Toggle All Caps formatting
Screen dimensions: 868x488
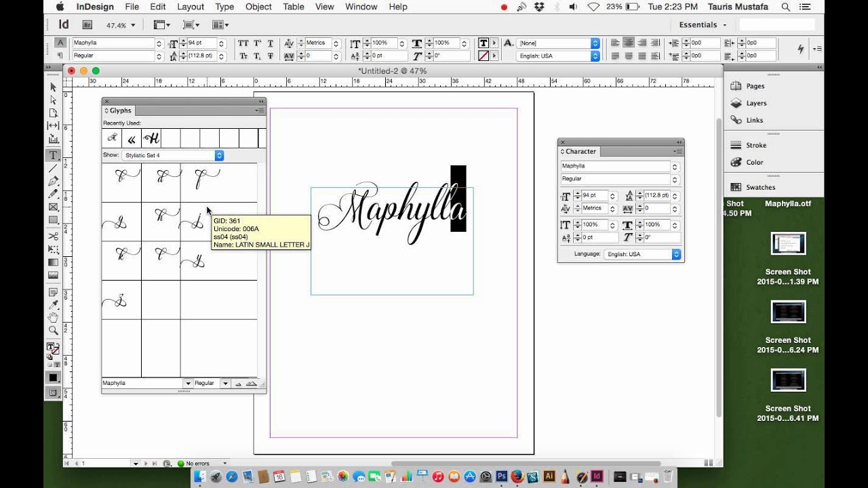pyautogui.click(x=243, y=43)
